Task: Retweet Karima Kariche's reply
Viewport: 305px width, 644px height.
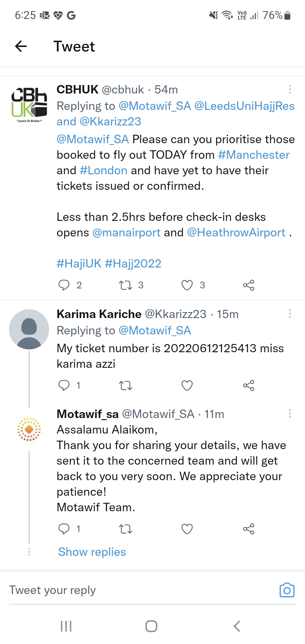Action: (x=126, y=385)
